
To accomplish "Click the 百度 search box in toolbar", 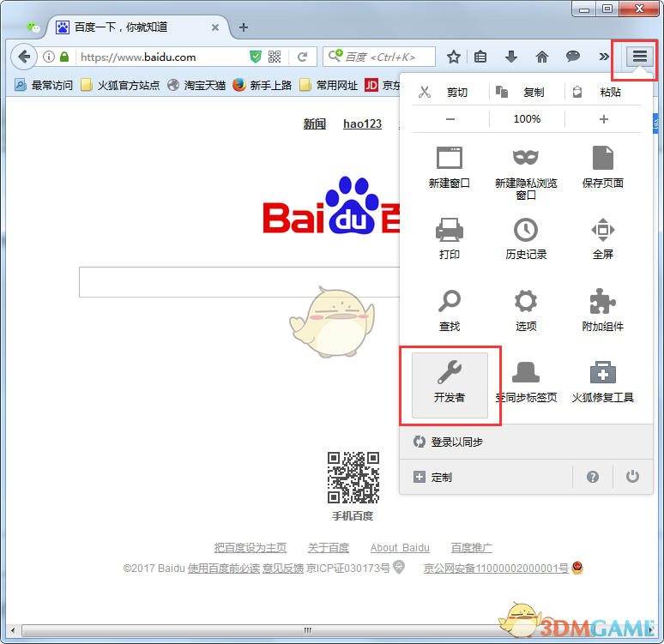I will 379,57.
